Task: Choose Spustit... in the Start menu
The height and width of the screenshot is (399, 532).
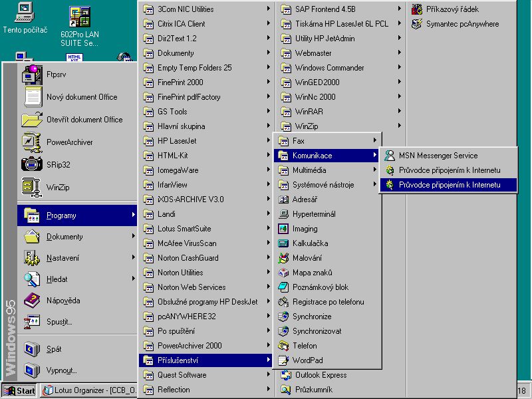Action: coord(77,322)
